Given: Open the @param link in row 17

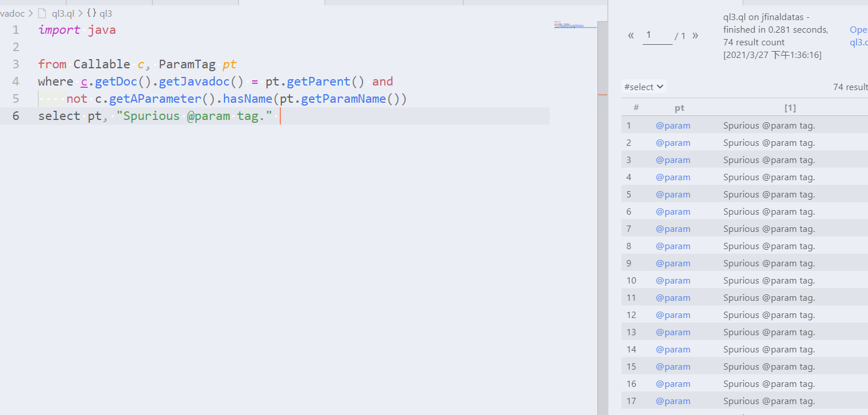Looking at the screenshot, I should [673, 401].
